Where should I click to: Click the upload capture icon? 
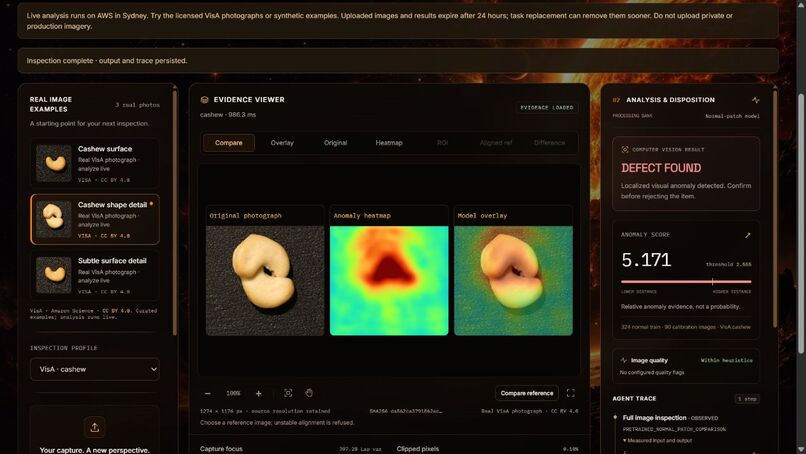click(x=95, y=427)
